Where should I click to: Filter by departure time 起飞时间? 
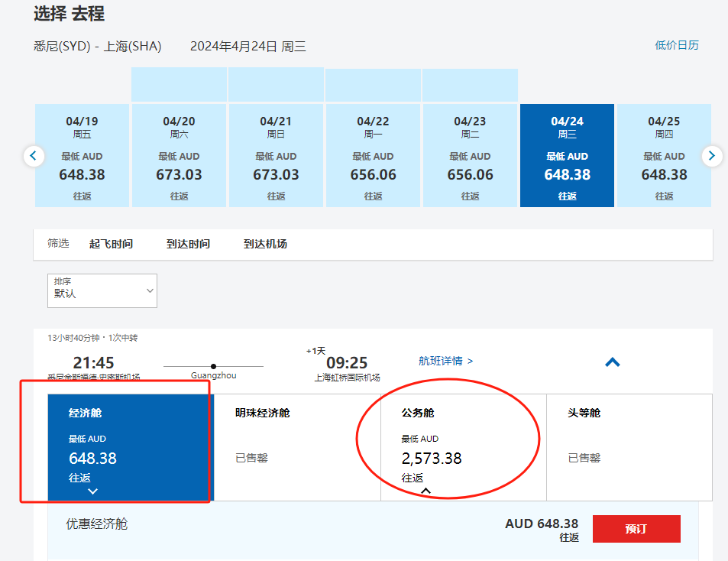[111, 244]
